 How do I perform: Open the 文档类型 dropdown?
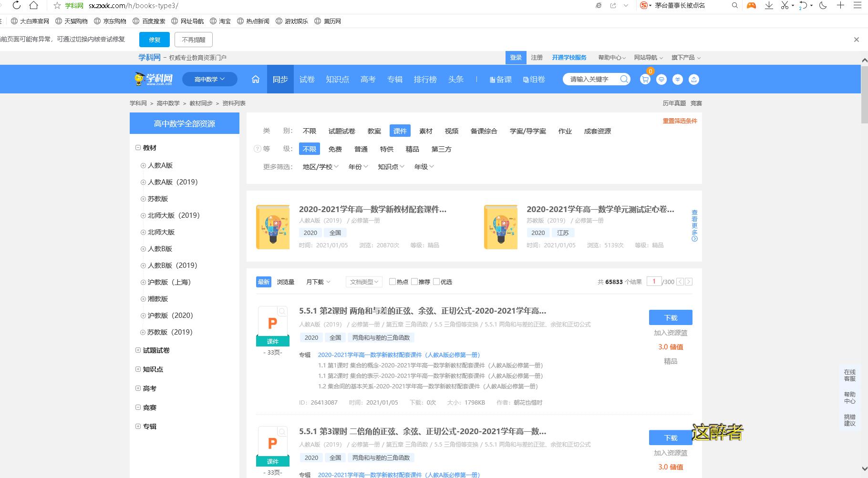click(363, 282)
